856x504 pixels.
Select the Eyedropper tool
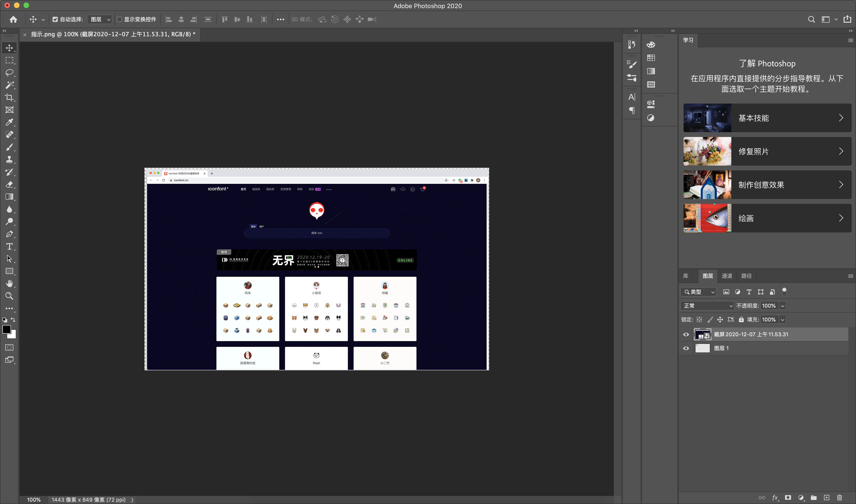(10, 122)
